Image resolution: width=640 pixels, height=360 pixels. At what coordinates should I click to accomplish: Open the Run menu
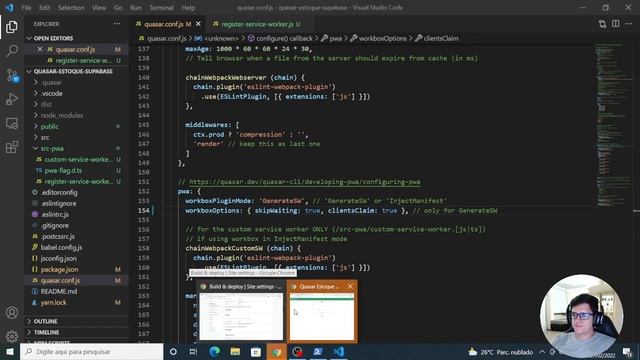point(136,8)
